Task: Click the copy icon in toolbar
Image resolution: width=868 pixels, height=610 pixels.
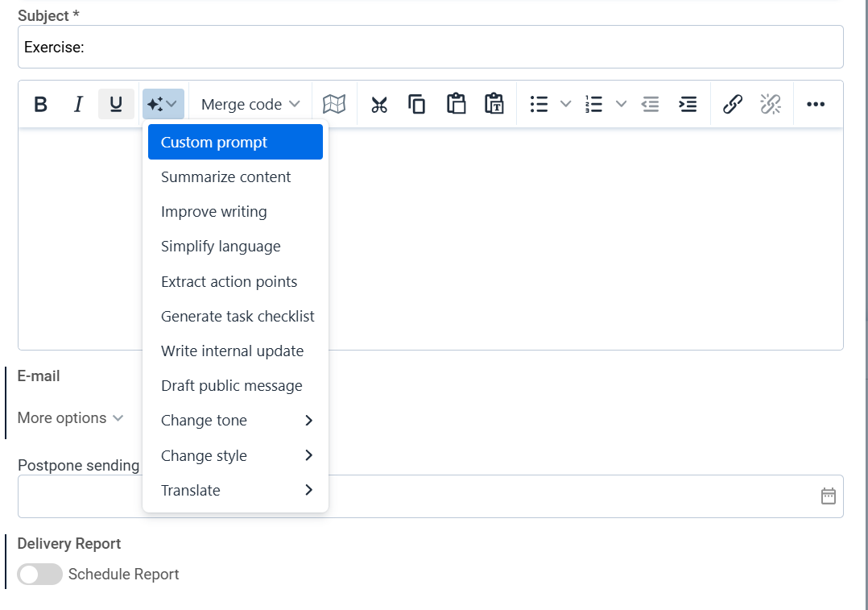Action: [417, 104]
